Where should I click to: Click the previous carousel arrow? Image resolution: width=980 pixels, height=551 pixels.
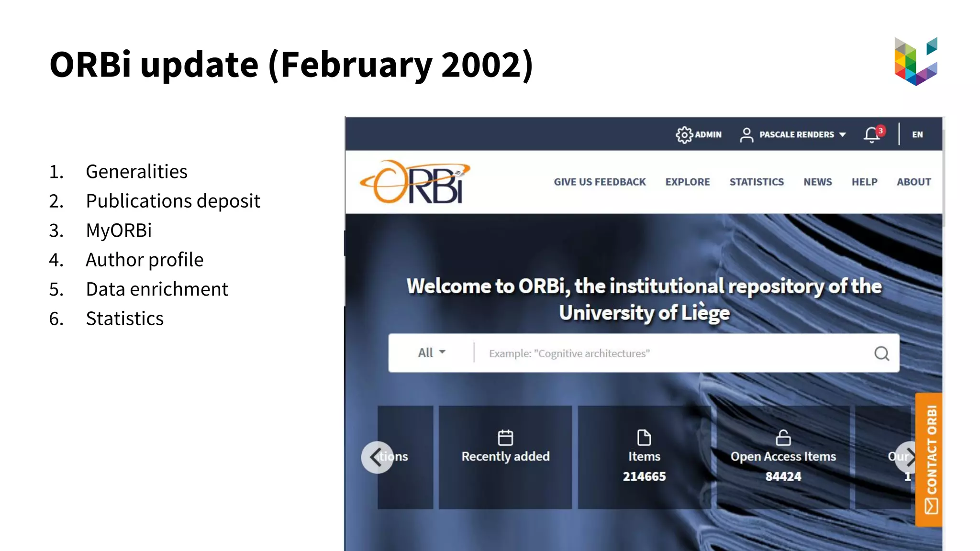pyautogui.click(x=377, y=457)
